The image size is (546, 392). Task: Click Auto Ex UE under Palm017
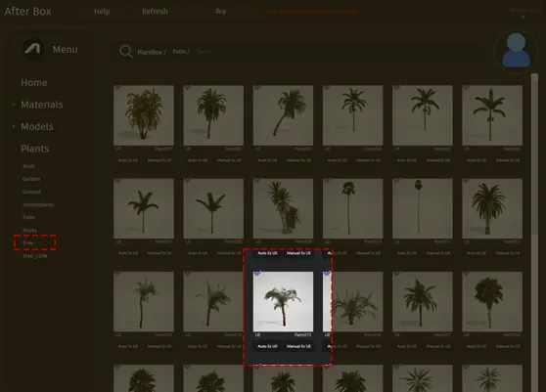pos(406,346)
